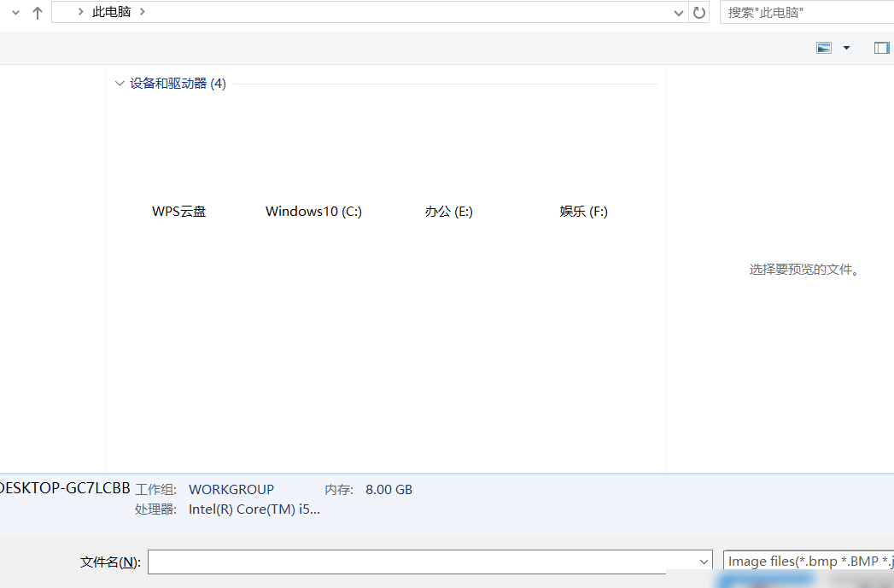Focus the 搜索"此电脑" search box
This screenshot has width=894, height=588.
tap(807, 13)
